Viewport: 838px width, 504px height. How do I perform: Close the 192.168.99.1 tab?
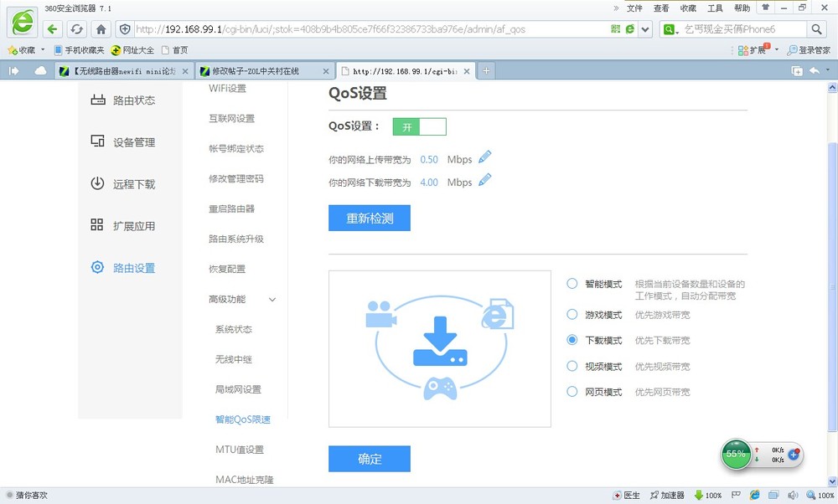coord(467,71)
